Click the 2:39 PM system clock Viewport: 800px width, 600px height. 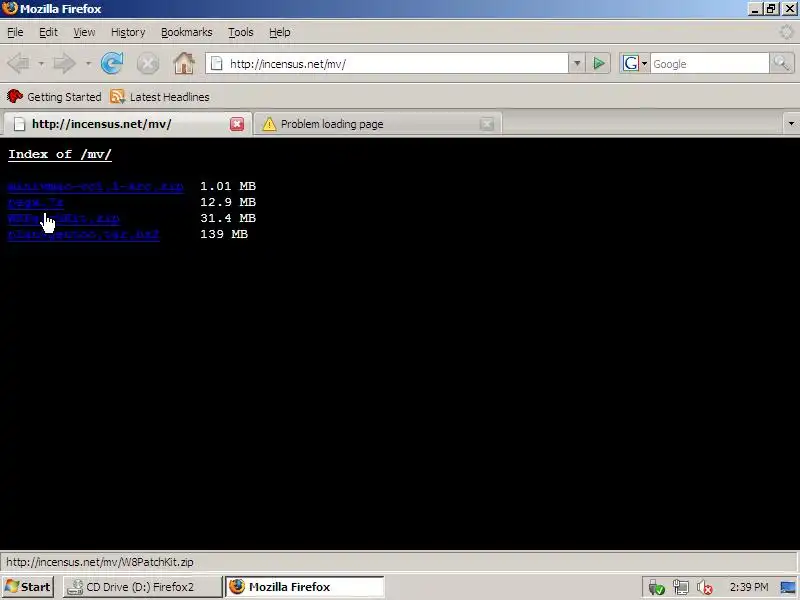pos(748,587)
